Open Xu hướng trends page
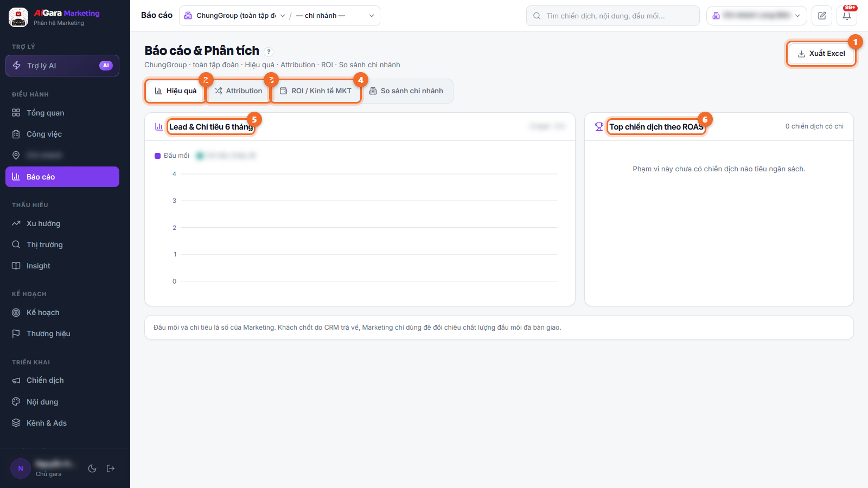This screenshot has width=868, height=488. tap(62, 223)
